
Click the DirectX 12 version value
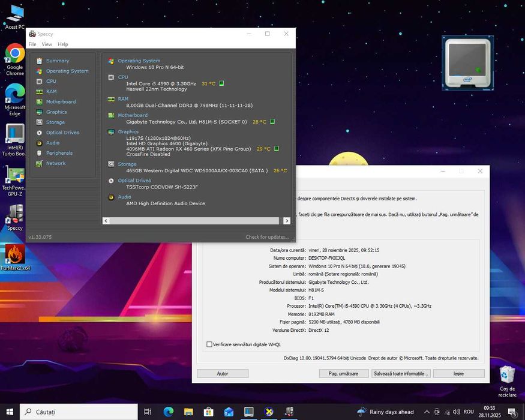point(319,330)
